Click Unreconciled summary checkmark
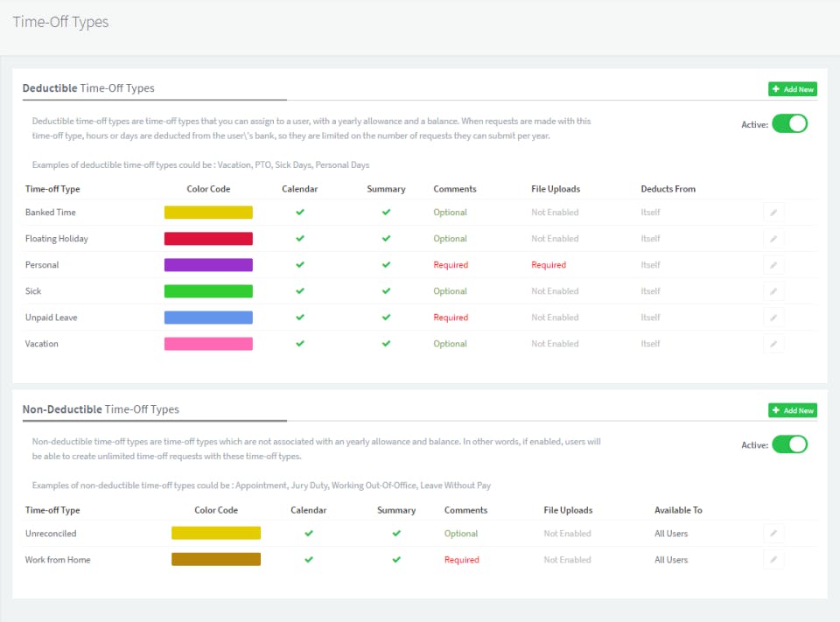The width and height of the screenshot is (840, 622). click(396, 534)
